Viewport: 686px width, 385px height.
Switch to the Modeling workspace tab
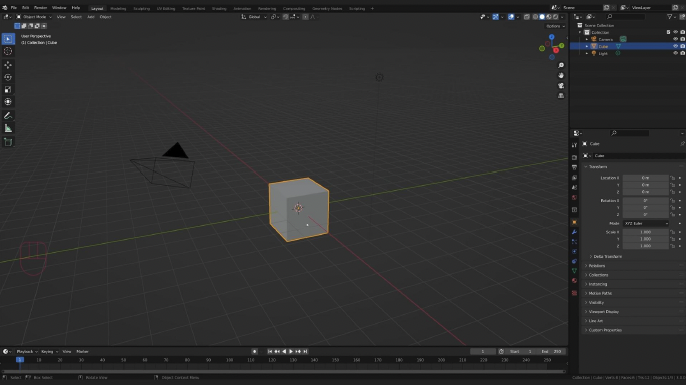pos(118,8)
